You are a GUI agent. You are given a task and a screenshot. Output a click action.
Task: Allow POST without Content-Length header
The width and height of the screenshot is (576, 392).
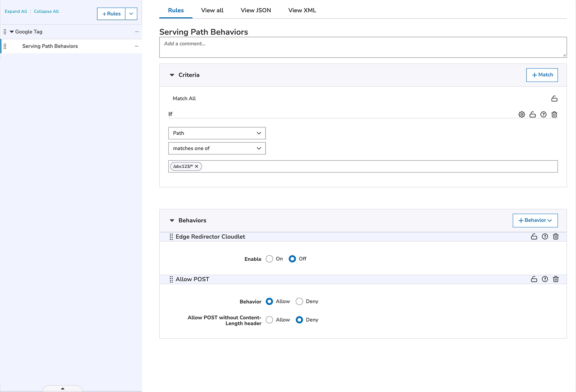[x=269, y=320]
